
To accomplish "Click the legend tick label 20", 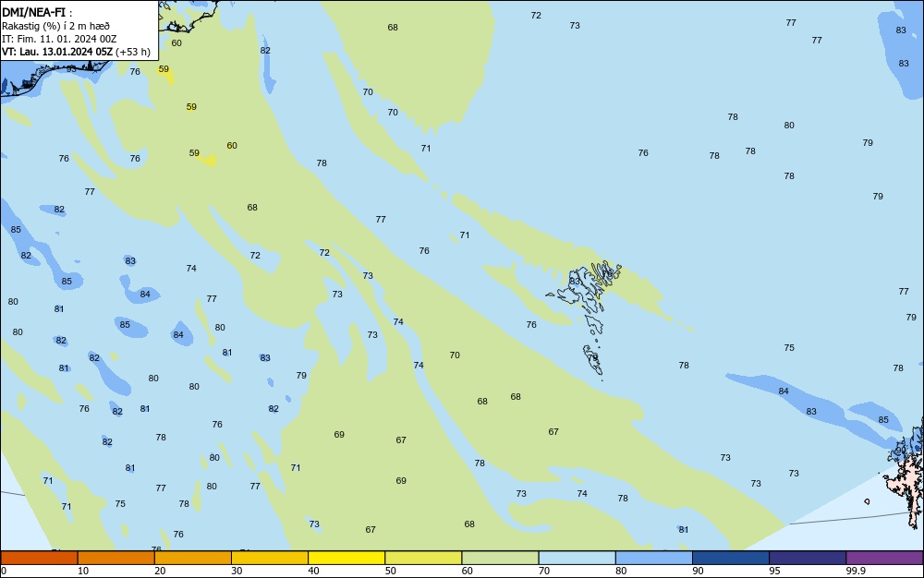I will tap(160, 571).
